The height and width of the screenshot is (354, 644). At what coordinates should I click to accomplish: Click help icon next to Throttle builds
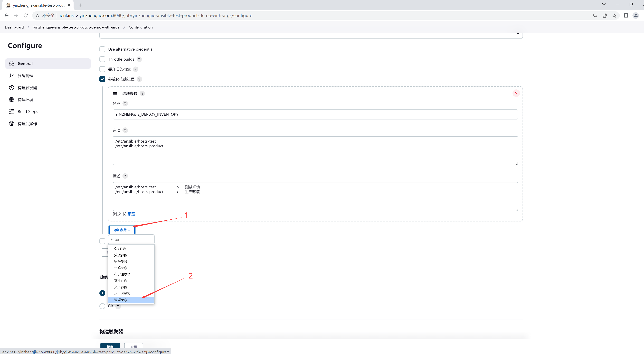pyautogui.click(x=139, y=59)
